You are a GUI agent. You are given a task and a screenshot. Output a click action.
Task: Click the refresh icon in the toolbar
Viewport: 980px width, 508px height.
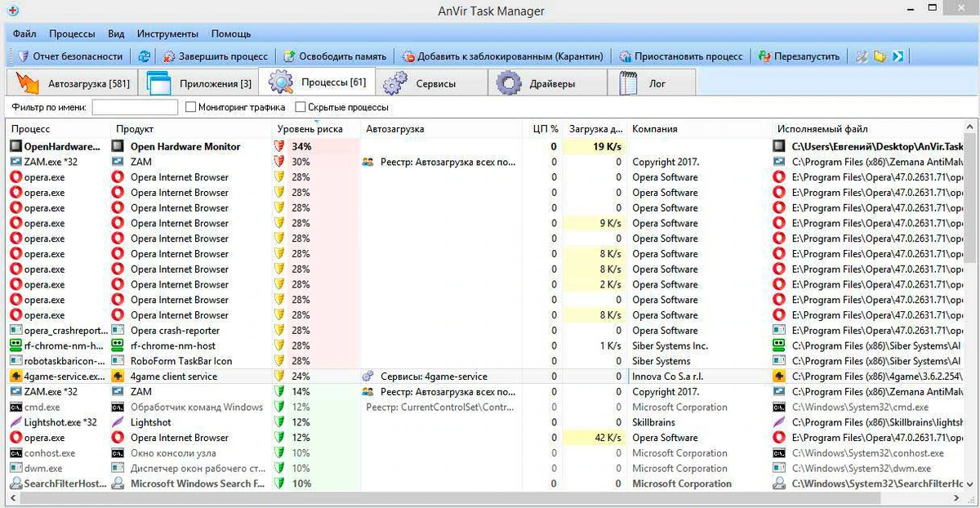[x=145, y=56]
